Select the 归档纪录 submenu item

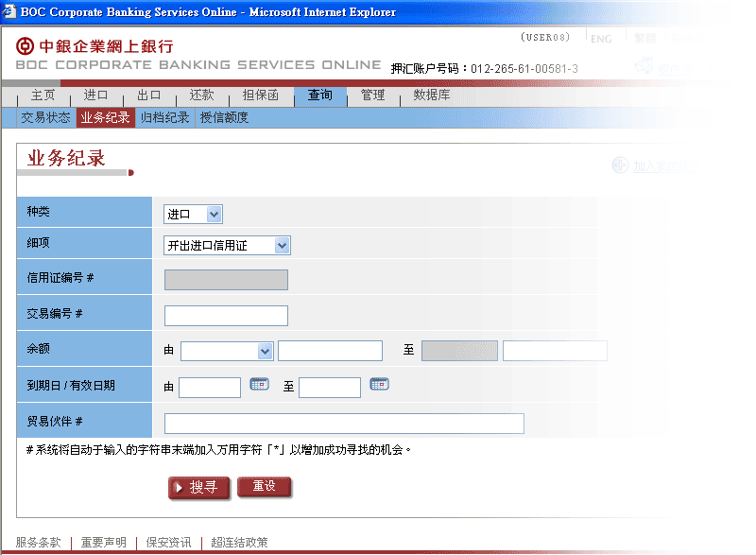(164, 118)
